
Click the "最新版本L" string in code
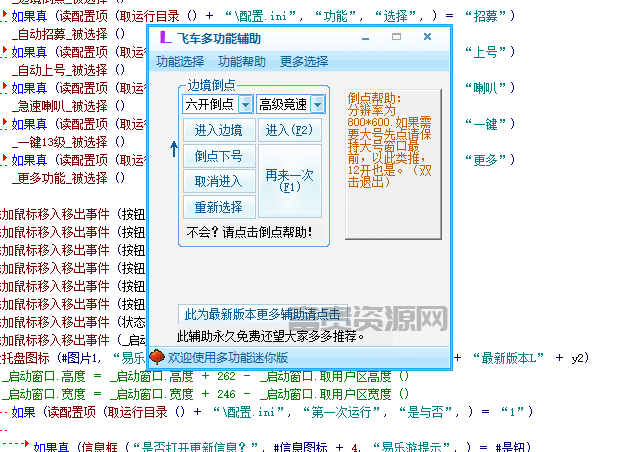click(x=508, y=358)
